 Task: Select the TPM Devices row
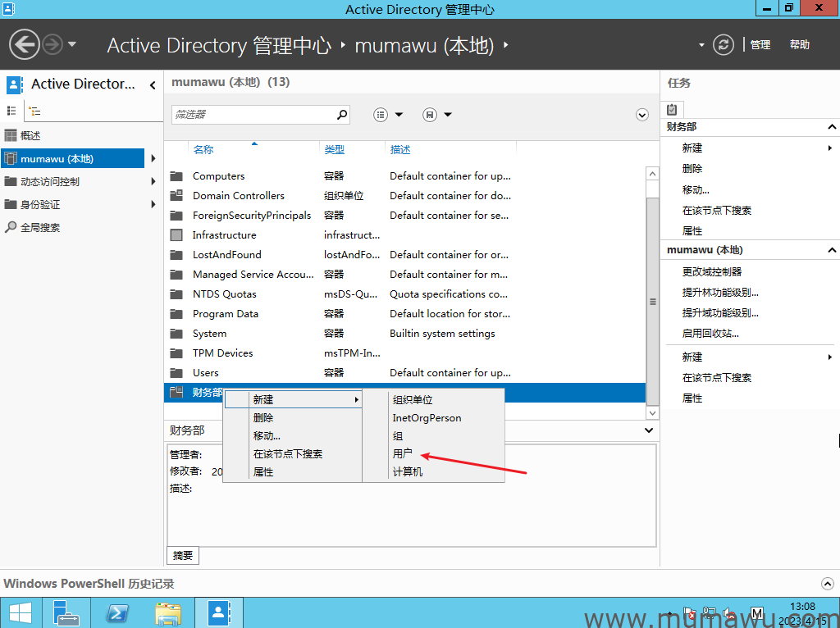(404, 353)
